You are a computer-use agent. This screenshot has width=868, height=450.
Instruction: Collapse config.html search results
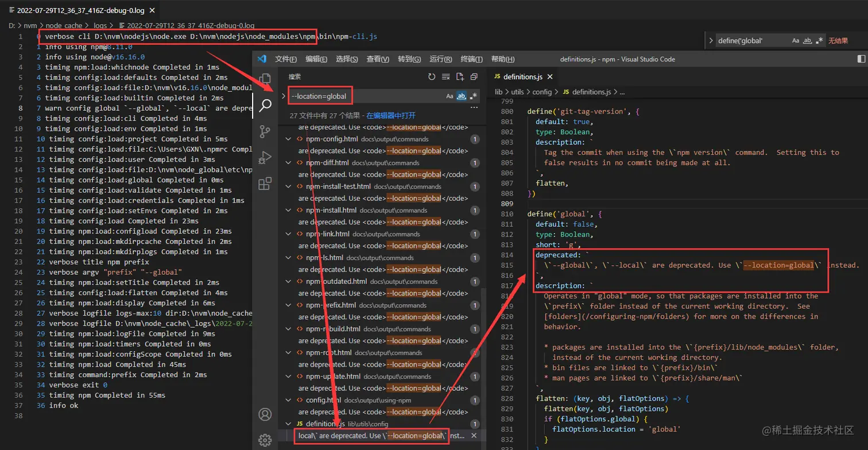point(289,400)
